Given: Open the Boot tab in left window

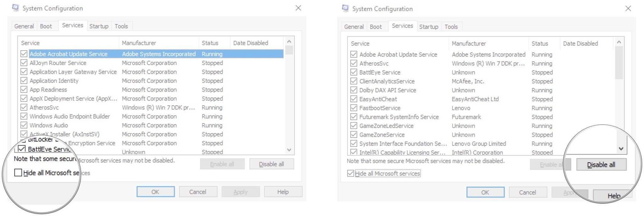Looking at the screenshot, I should coord(46,26).
